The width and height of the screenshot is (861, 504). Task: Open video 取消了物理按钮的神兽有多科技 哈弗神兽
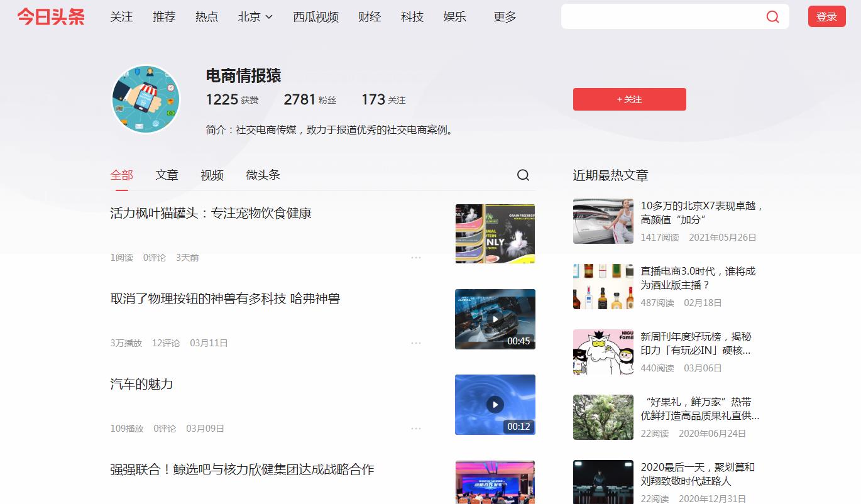pos(225,299)
